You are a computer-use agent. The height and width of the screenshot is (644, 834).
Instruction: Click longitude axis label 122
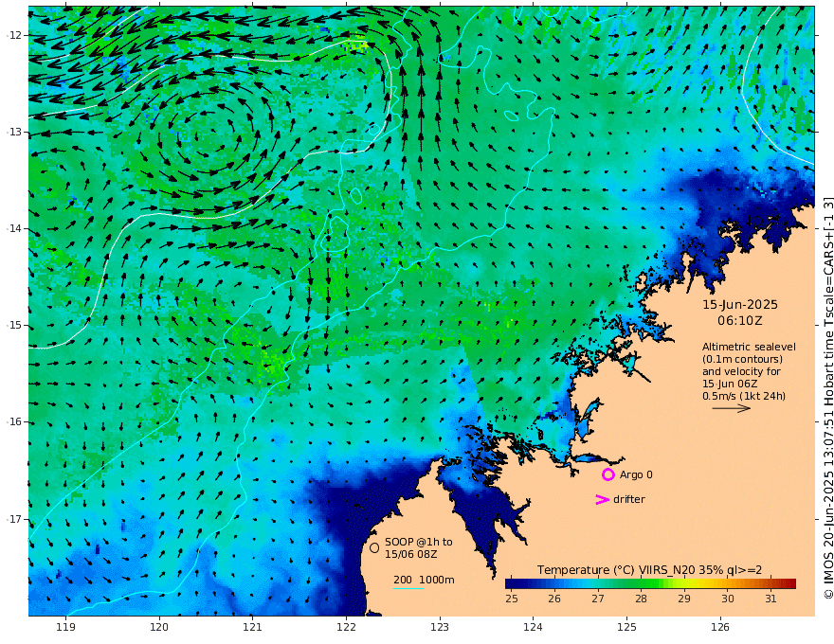point(346,627)
